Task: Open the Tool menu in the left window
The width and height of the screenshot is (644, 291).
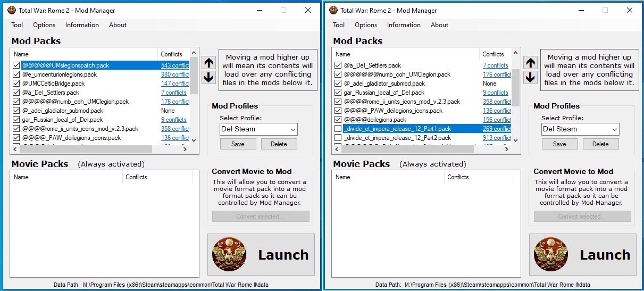Action: [17, 25]
